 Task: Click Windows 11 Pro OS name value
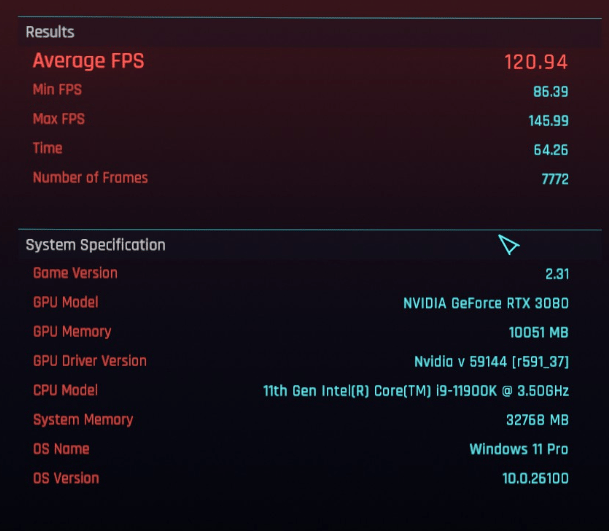[x=519, y=449]
